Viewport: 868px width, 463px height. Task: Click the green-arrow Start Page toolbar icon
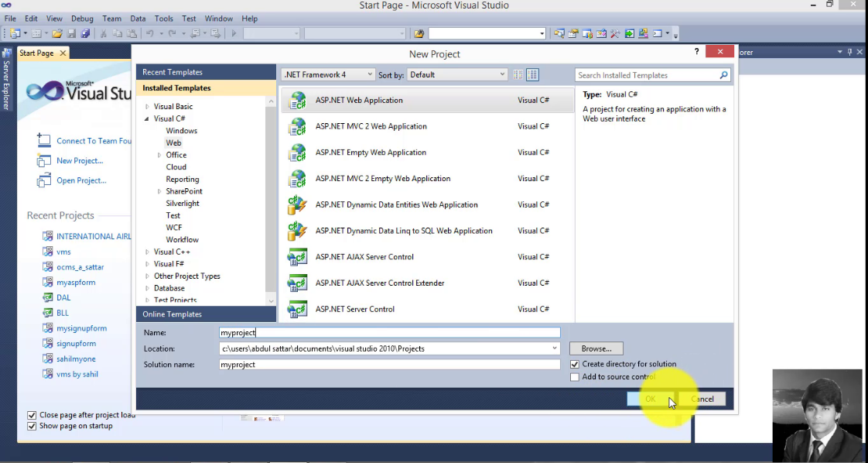pos(630,34)
